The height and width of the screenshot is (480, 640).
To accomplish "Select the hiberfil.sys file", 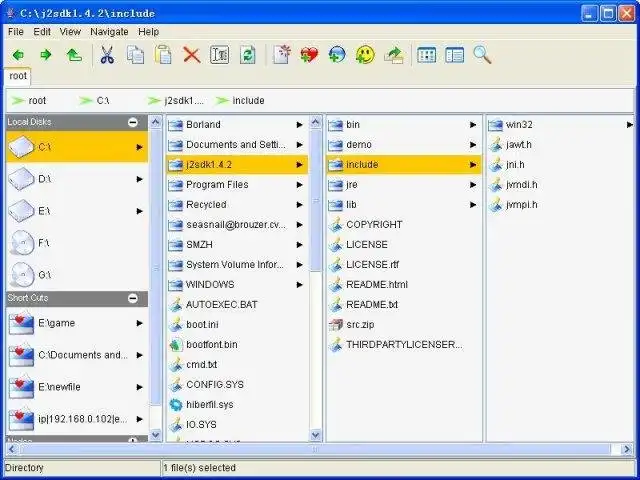I will pos(237,404).
